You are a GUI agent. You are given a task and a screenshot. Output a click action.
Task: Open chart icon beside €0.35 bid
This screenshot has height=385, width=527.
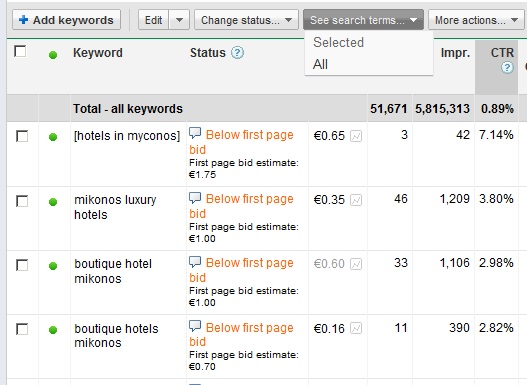point(356,200)
